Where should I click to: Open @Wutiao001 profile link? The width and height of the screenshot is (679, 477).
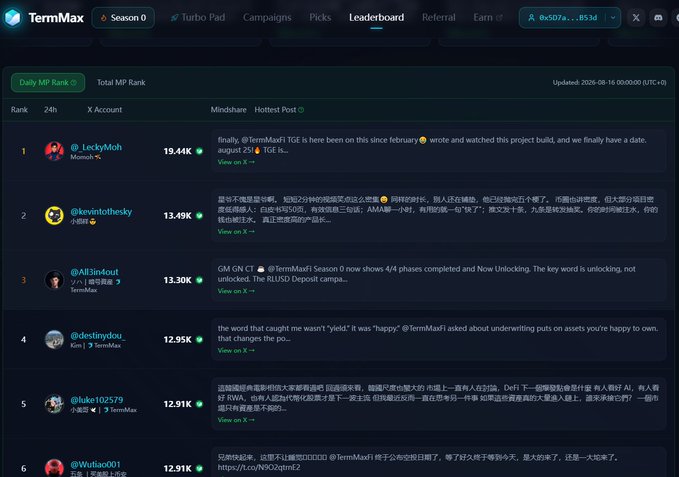point(96,464)
